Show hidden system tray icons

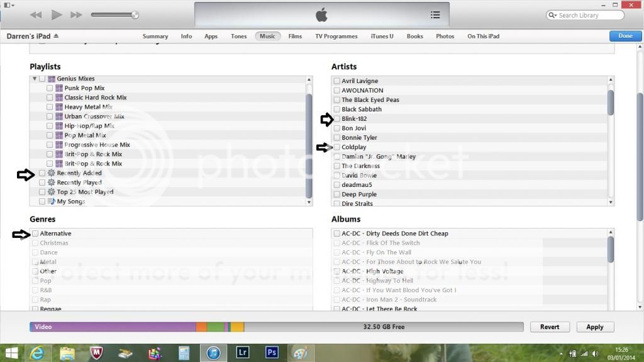click(561, 354)
